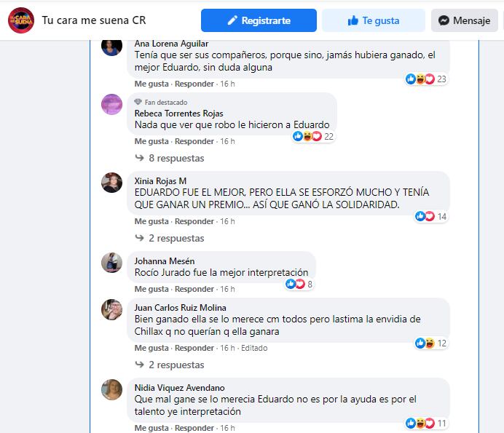View the 14 reactions on Xinia Rojas' comment

[x=430, y=217]
